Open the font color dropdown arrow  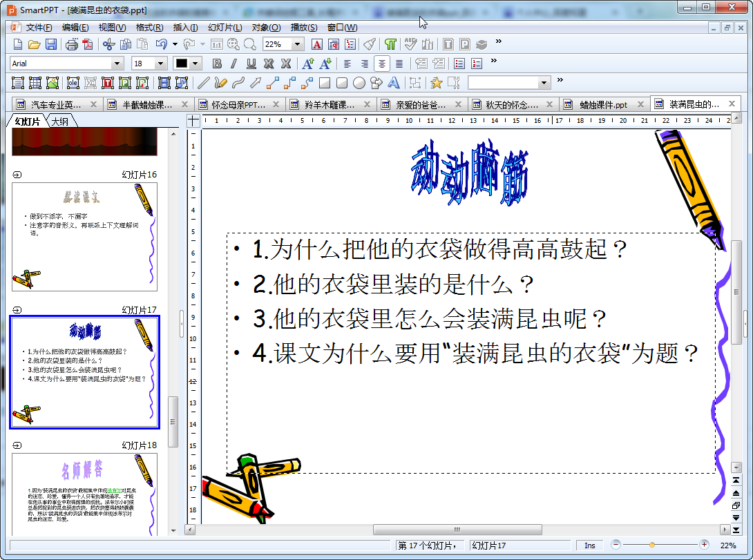click(x=195, y=64)
